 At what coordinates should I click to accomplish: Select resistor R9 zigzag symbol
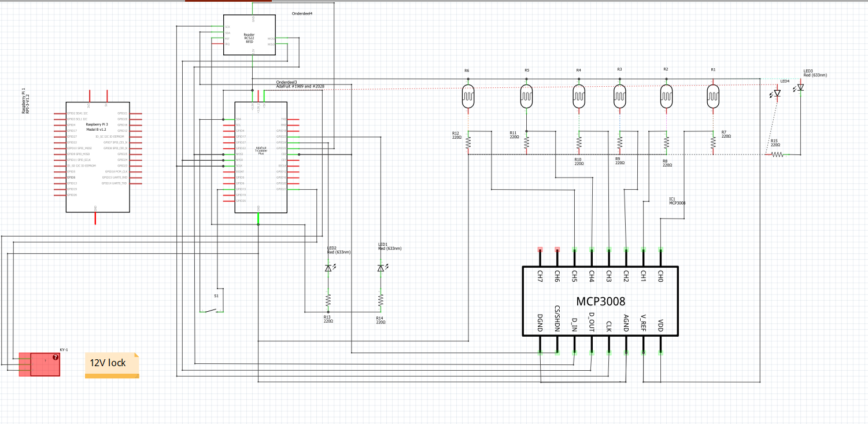619,142
